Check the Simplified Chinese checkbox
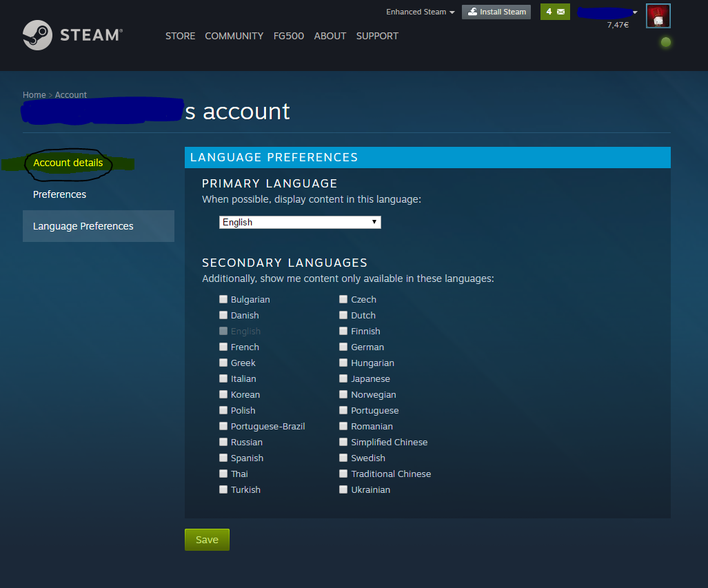 click(343, 442)
